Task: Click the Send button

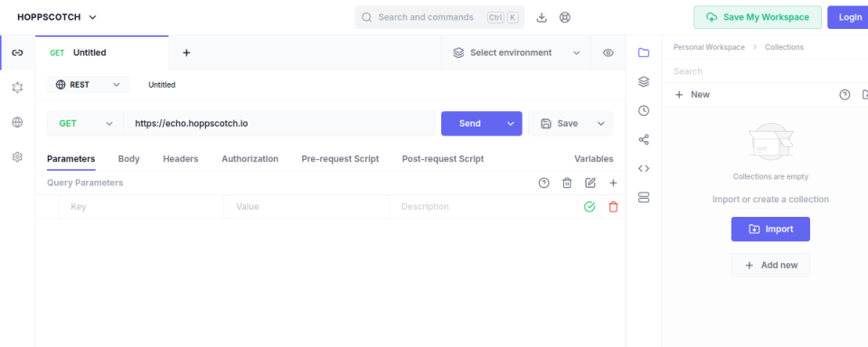Action: [x=470, y=124]
